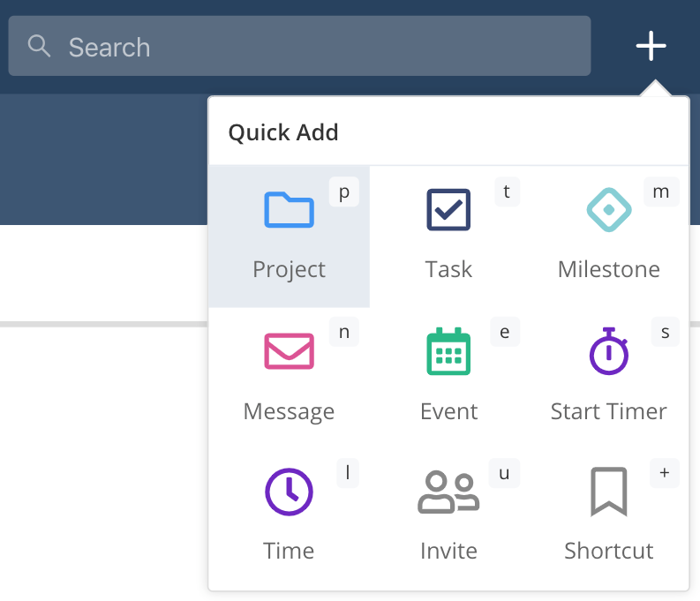Click the "t" shortcut key badge
Viewport: 700px width, 601px height.
507,192
